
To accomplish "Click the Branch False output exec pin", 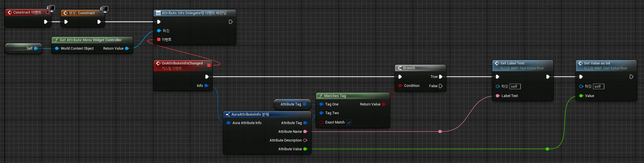I will (x=441, y=86).
